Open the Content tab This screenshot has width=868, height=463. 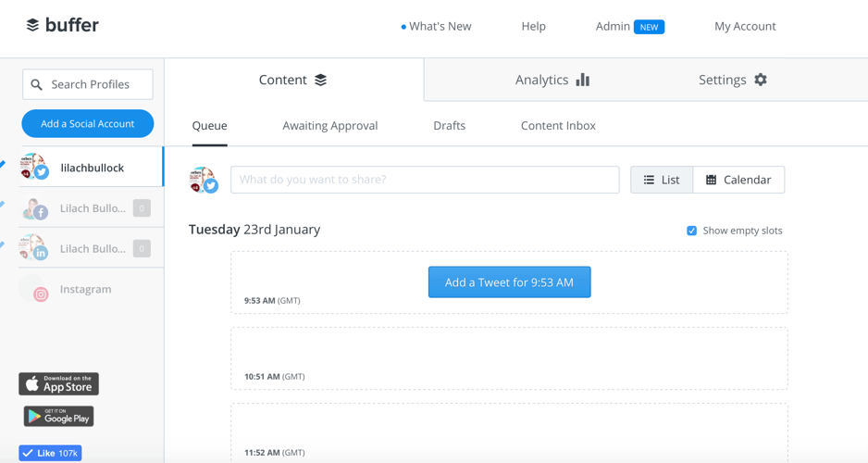293,80
